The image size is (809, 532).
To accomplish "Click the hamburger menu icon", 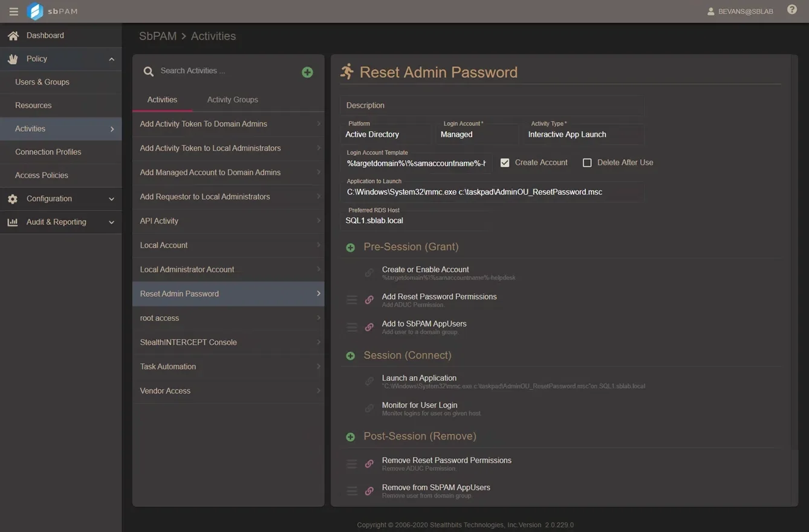I will [13, 11].
